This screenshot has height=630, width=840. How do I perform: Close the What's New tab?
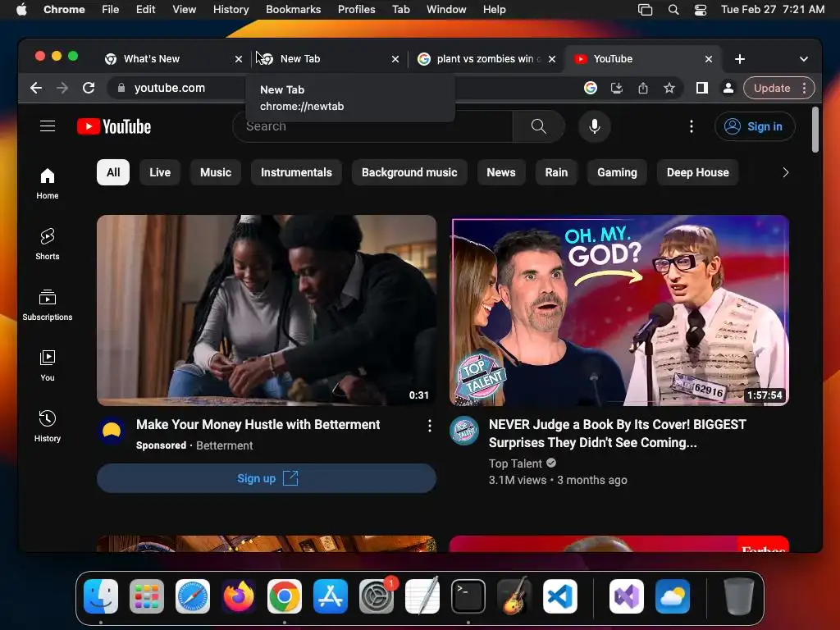pos(239,59)
